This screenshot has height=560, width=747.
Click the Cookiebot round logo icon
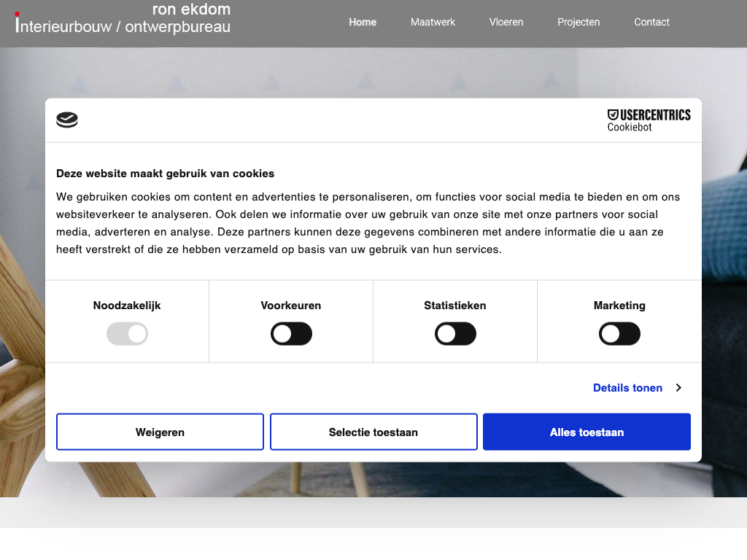click(67, 120)
